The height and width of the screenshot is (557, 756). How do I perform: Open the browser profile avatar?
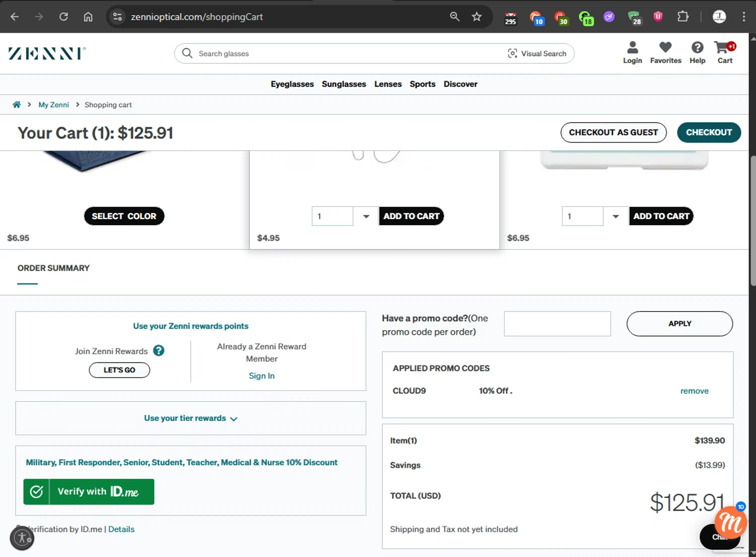(719, 17)
